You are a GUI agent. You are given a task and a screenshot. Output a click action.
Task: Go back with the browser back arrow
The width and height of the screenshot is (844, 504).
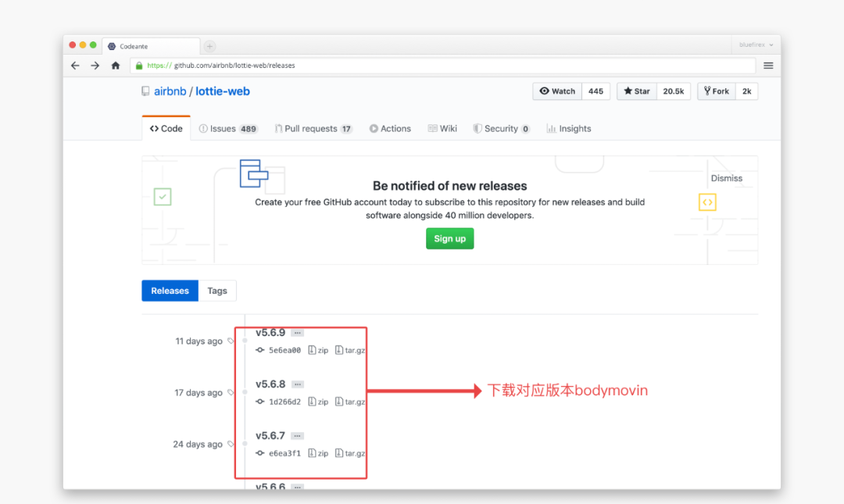point(75,66)
